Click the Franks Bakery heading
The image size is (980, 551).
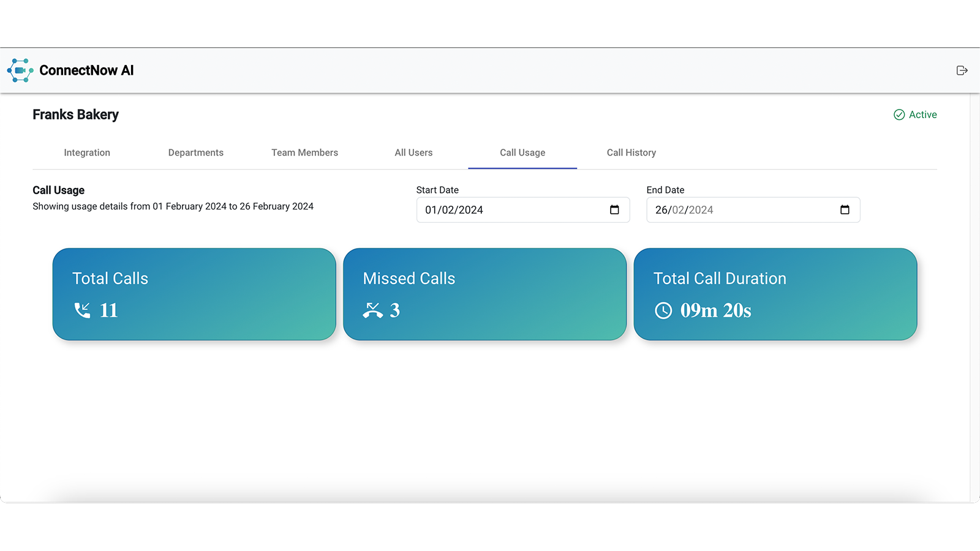point(75,114)
